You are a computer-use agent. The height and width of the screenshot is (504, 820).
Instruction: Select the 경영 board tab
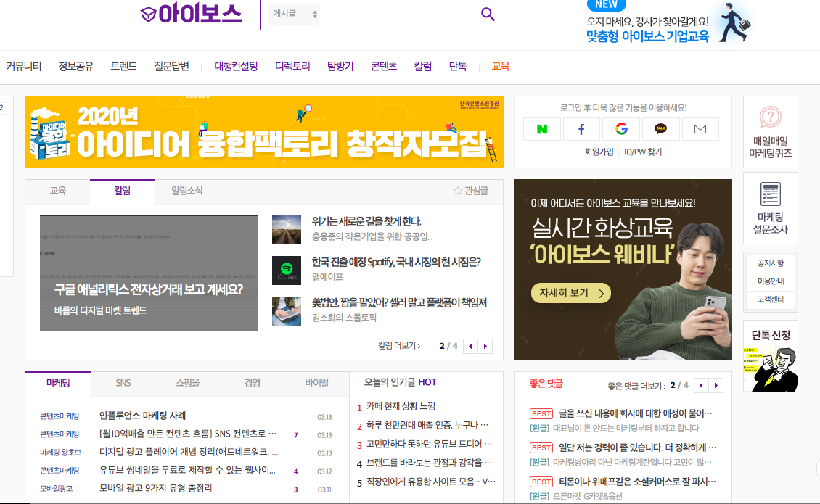[252, 383]
